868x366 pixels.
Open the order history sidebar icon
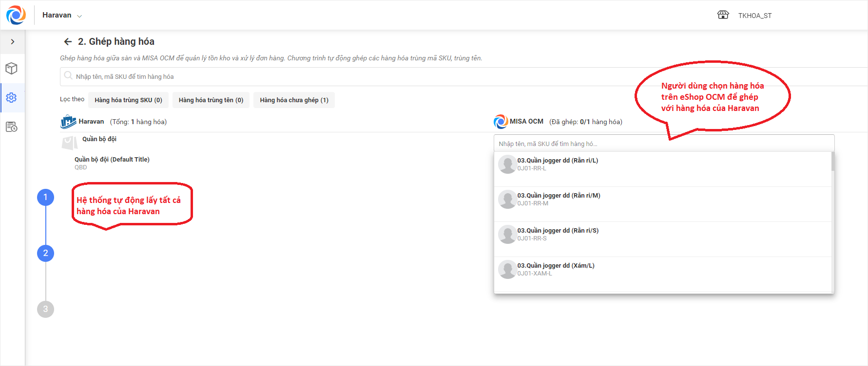point(12,127)
